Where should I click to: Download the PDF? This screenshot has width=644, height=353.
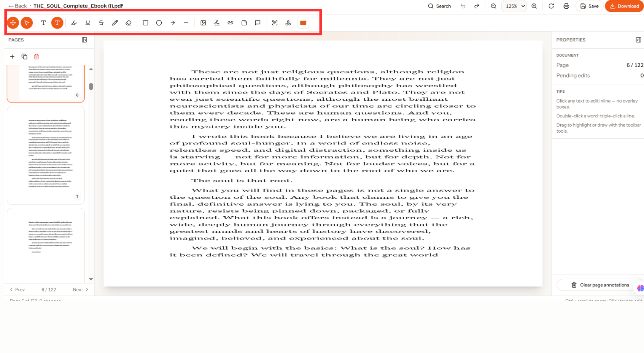[x=624, y=6]
